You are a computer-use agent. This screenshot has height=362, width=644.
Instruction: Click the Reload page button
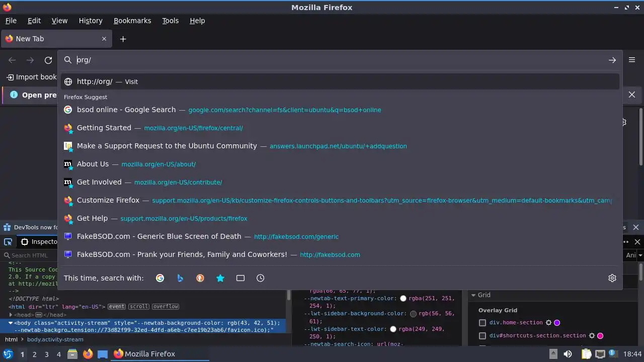click(x=48, y=60)
